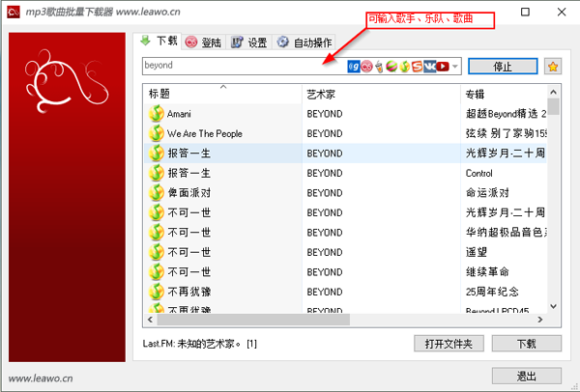Click the horizontal scrollbar right arrow

point(540,320)
